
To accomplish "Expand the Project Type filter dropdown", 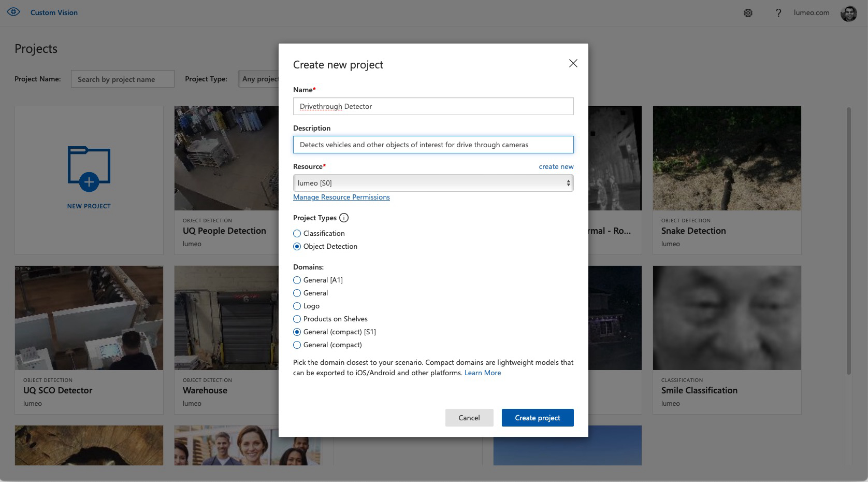I will point(259,79).
